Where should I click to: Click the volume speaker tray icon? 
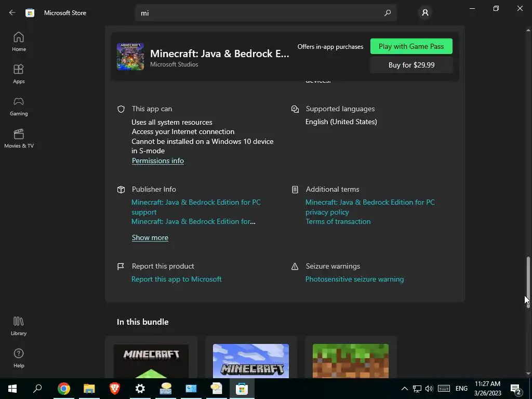tap(429, 389)
